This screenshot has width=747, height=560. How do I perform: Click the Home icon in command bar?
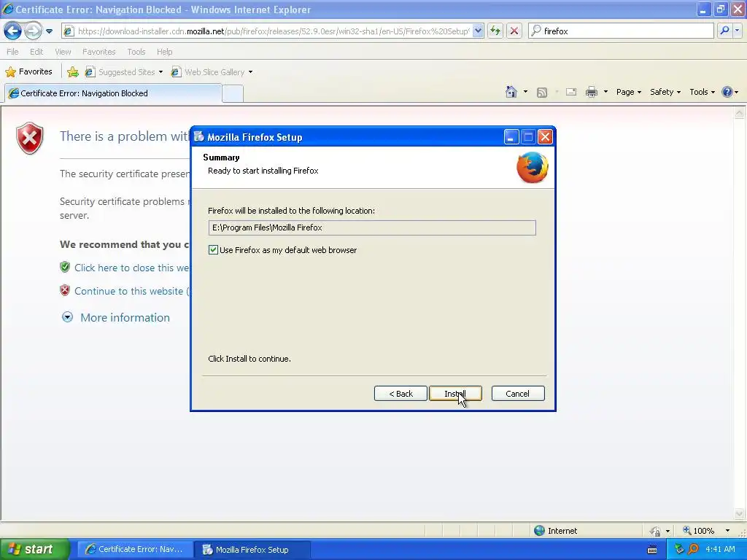511,92
